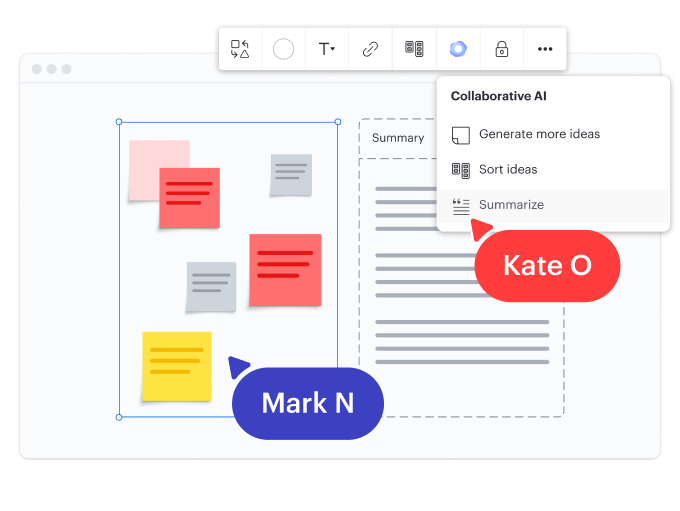Choose Sort ideas from AI menu
Viewport: 680px width, 511px height.
[507, 170]
